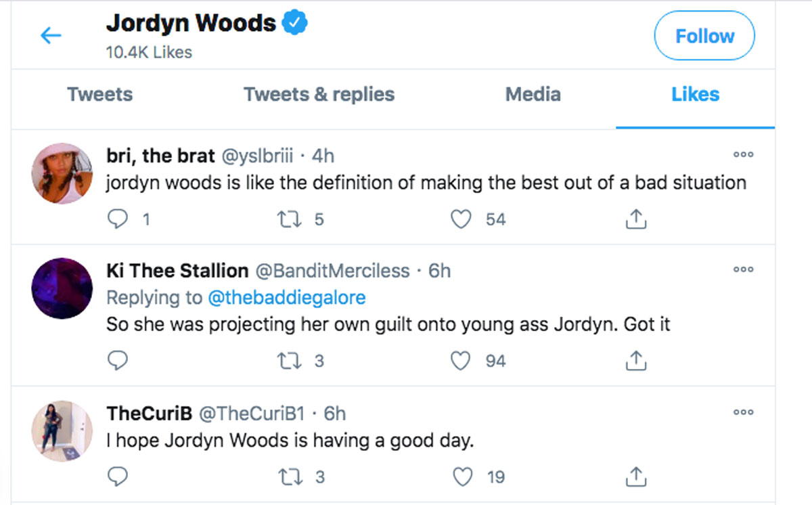The width and height of the screenshot is (812, 505).
Task: Follow Jordyn Woods
Action: coord(704,36)
